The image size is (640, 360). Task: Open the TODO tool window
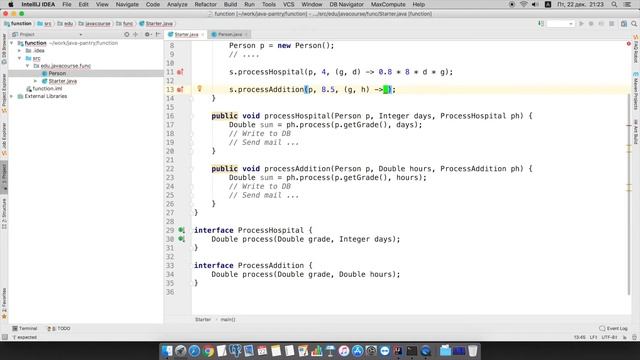[59, 329]
